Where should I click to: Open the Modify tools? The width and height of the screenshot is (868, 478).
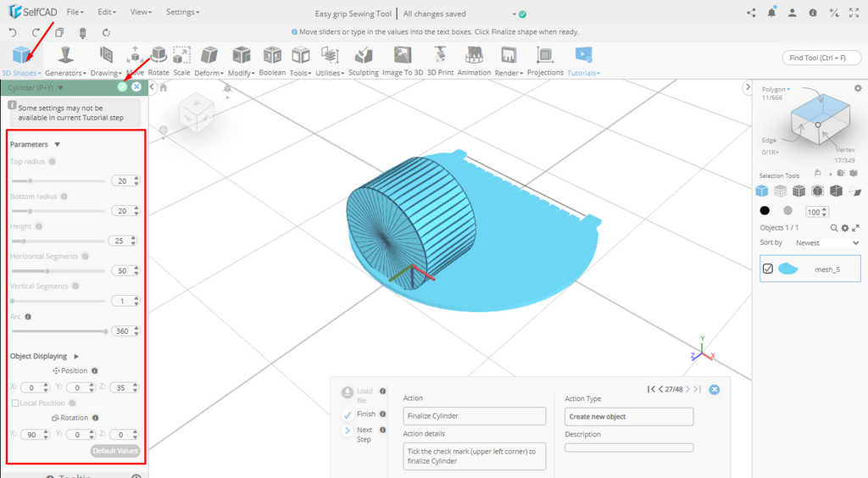[x=242, y=61]
